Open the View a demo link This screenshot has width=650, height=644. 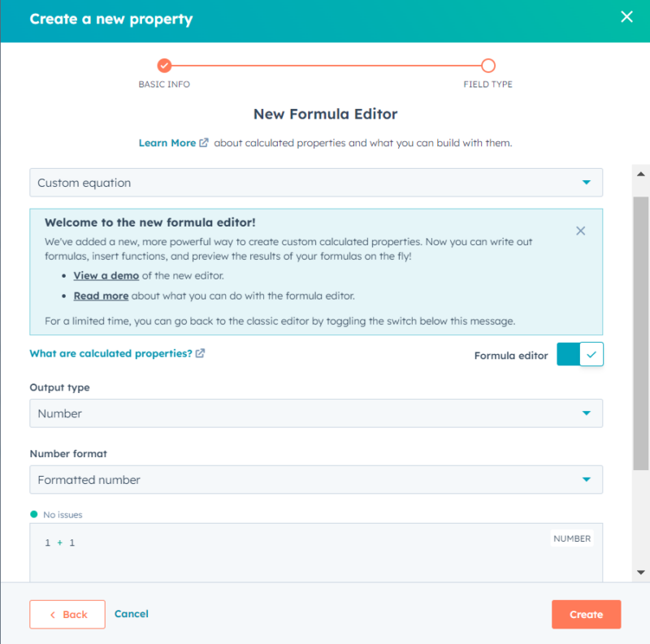(106, 275)
